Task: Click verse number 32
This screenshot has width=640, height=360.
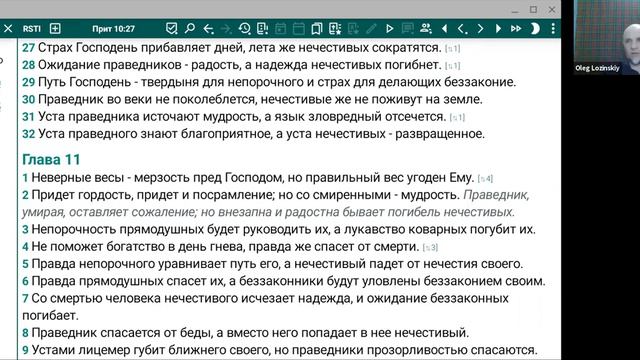Action: [x=28, y=134]
